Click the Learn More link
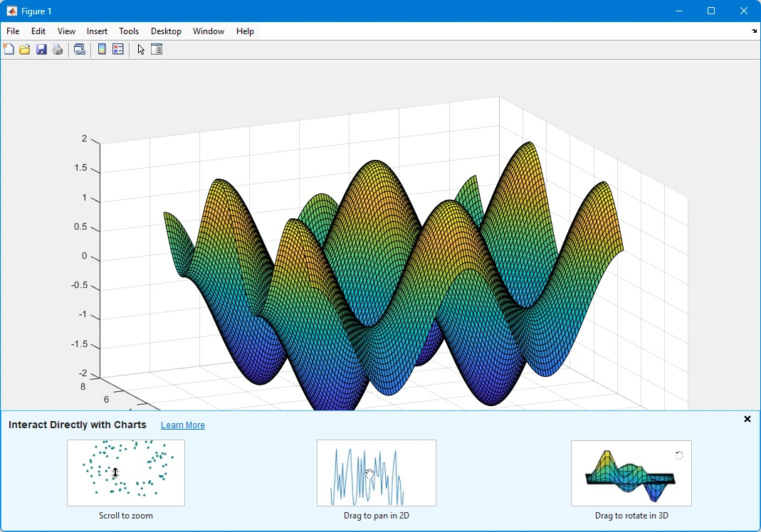761x532 pixels. click(183, 425)
